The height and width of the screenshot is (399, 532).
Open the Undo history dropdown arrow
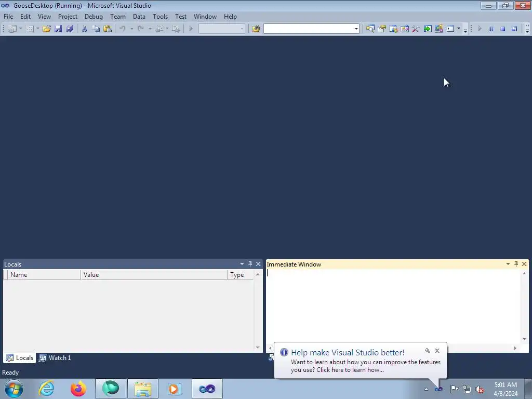click(x=131, y=29)
